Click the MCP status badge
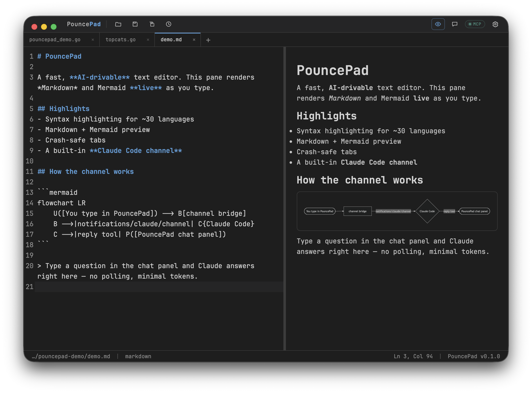Viewport: 532px width, 393px height. coord(475,24)
